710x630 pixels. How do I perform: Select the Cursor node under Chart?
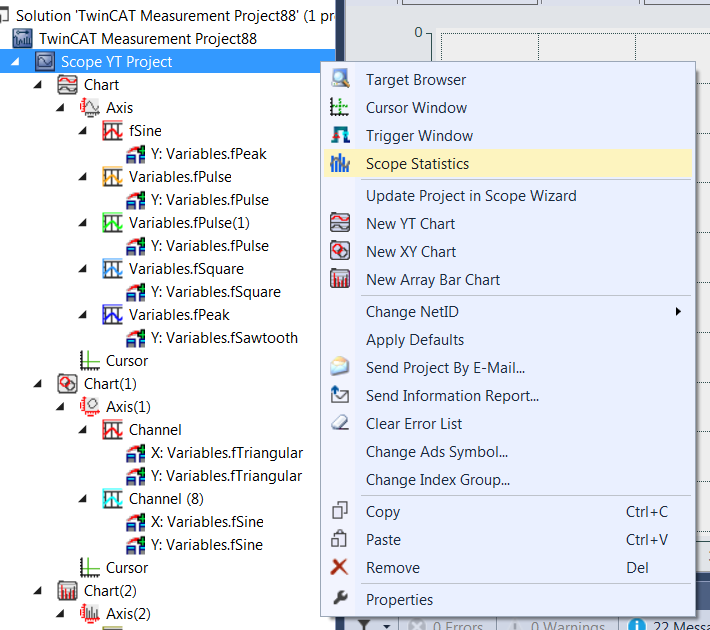127,361
